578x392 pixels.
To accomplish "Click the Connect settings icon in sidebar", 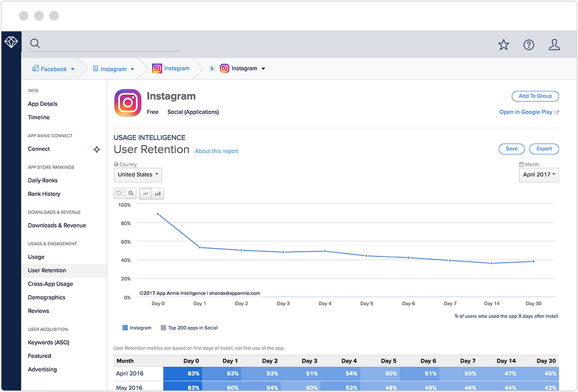I will (x=97, y=149).
